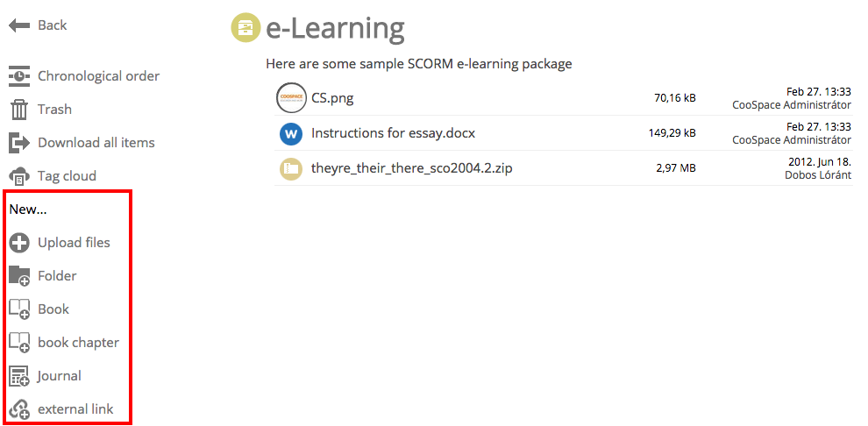Click the external link icon

(19, 409)
